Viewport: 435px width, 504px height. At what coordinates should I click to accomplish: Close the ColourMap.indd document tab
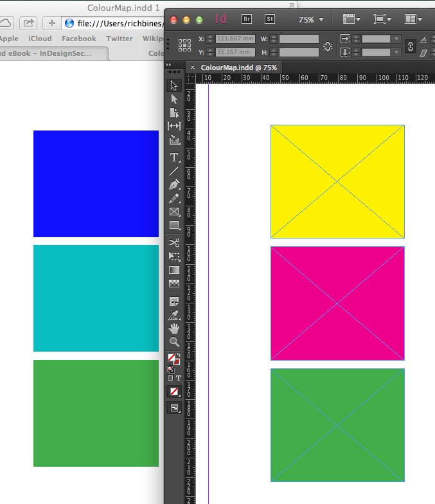point(193,67)
